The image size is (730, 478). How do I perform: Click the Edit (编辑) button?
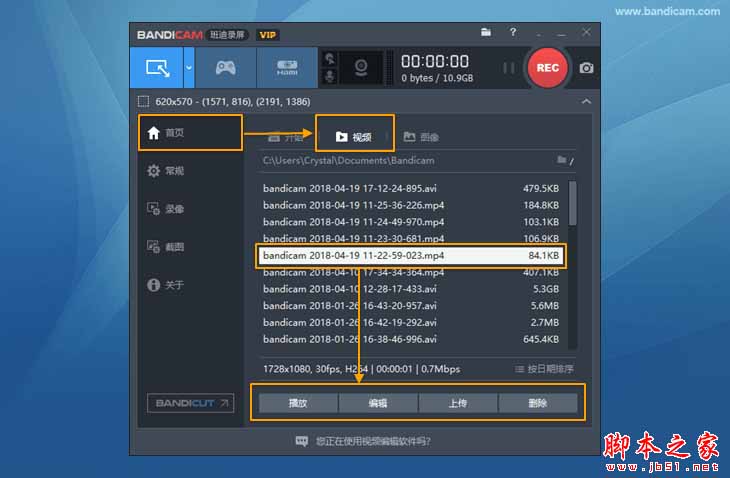click(x=378, y=403)
